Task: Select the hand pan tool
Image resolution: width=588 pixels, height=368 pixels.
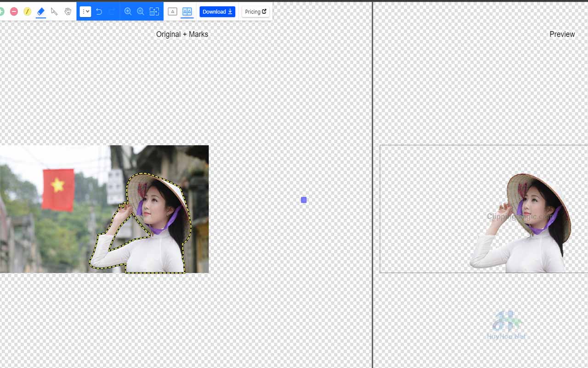Action: pos(68,11)
